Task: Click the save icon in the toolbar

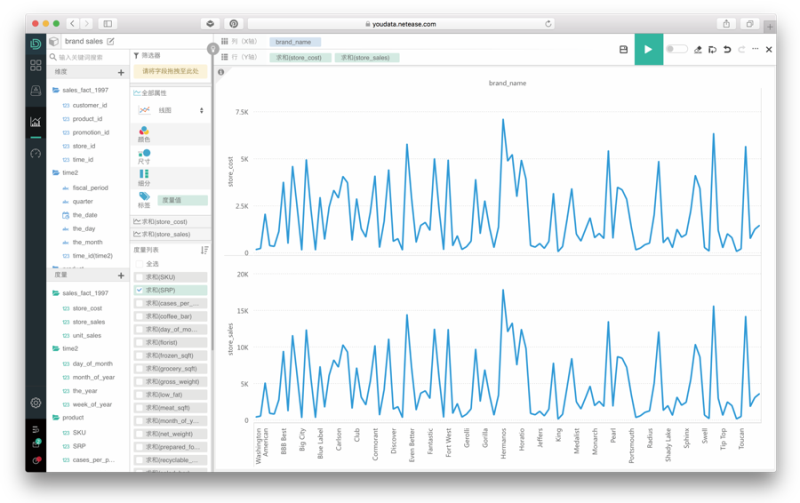Action: point(623,49)
